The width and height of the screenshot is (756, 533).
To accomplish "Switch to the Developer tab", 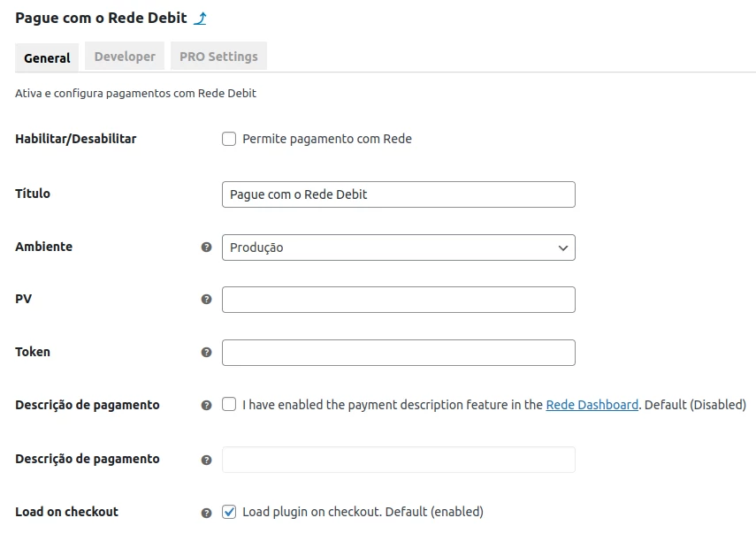I will click(125, 57).
